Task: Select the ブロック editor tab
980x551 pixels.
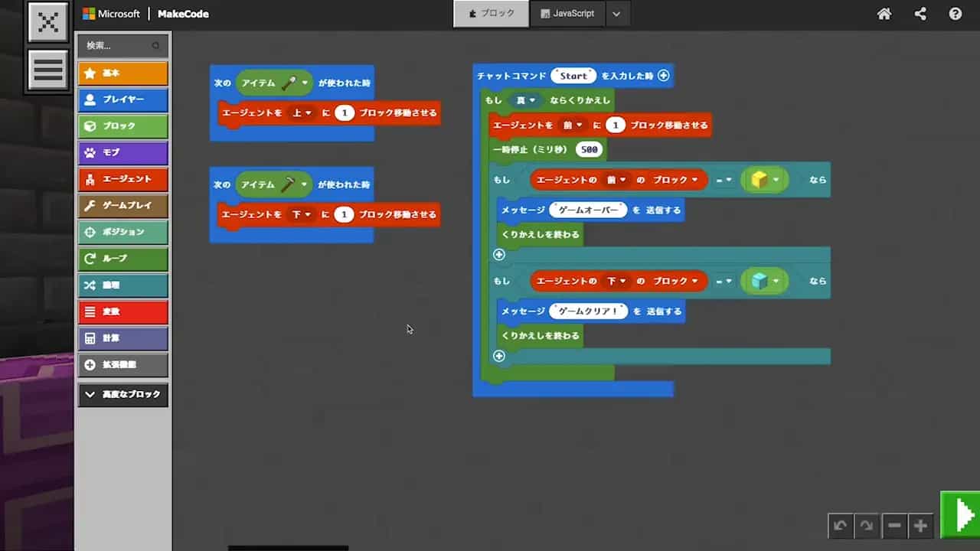Action: 491,14
